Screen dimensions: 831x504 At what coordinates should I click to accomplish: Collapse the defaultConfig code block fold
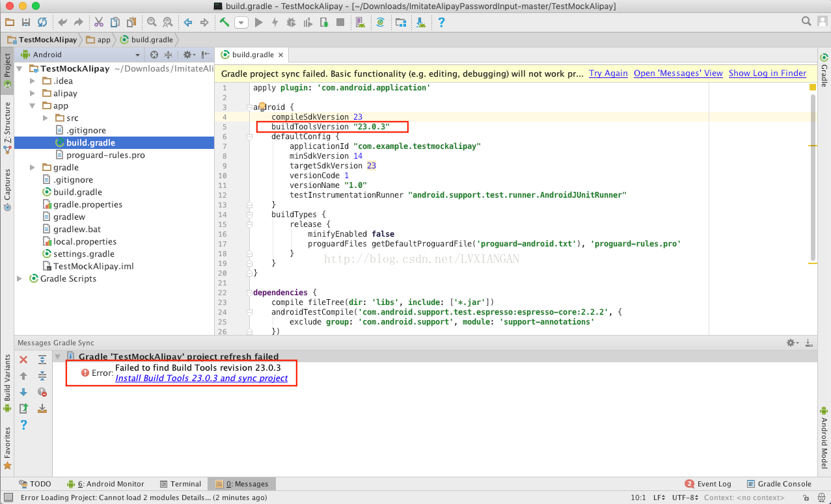(x=249, y=137)
